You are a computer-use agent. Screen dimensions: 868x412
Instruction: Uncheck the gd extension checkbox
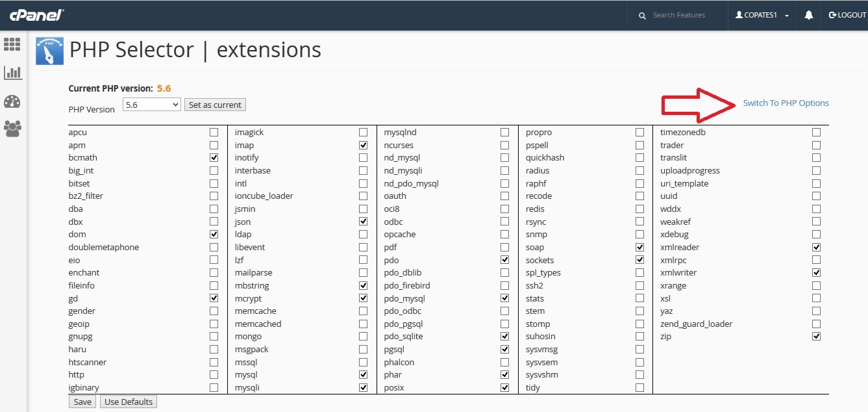pos(214,298)
